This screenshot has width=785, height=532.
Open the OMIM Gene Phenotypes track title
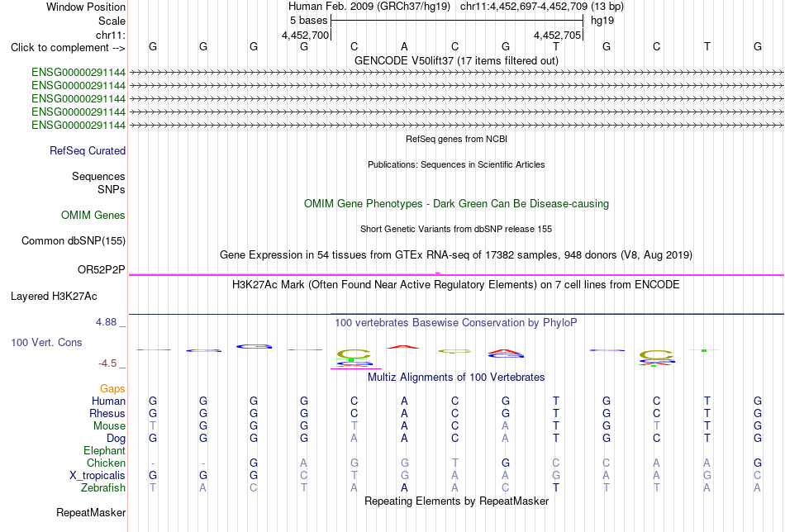point(456,204)
